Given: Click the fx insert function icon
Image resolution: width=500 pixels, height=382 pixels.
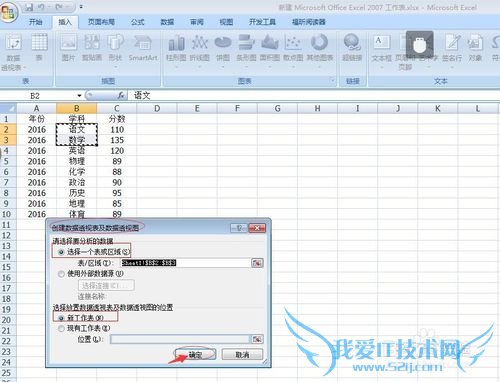Looking at the screenshot, I should (x=121, y=95).
